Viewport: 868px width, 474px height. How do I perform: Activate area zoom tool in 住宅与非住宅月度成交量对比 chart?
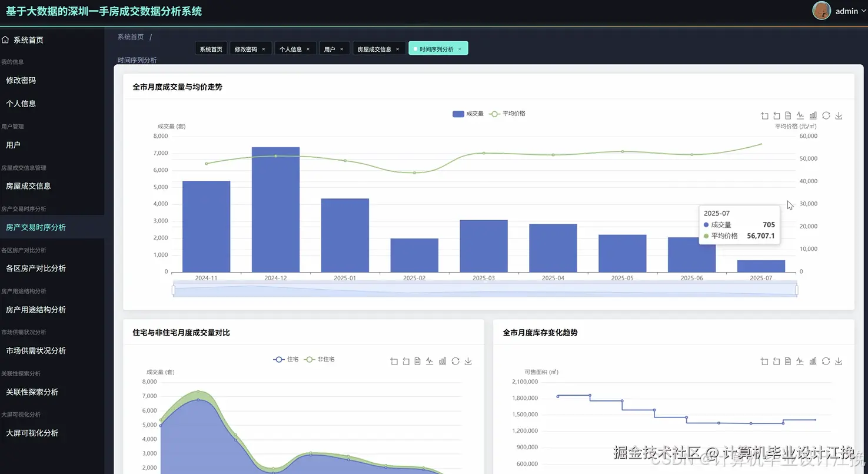[x=394, y=362]
